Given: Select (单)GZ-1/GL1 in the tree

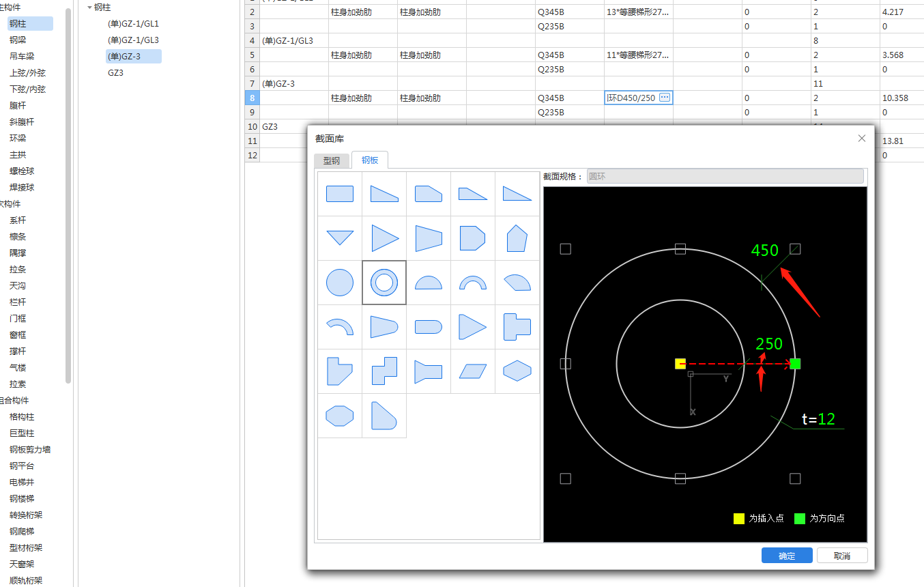Looking at the screenshot, I should click(x=133, y=23).
